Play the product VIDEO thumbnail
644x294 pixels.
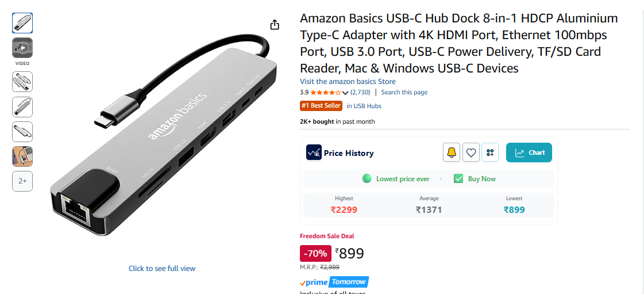point(22,48)
